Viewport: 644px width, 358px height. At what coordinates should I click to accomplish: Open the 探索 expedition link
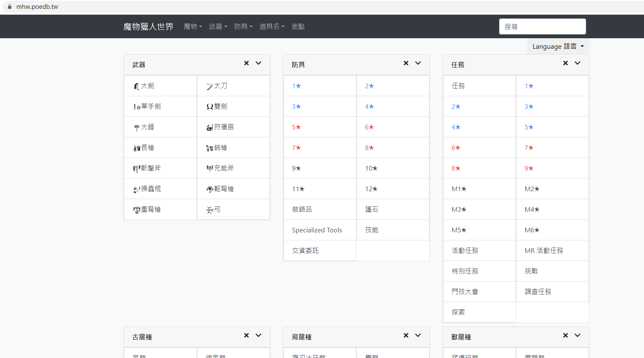coord(458,312)
